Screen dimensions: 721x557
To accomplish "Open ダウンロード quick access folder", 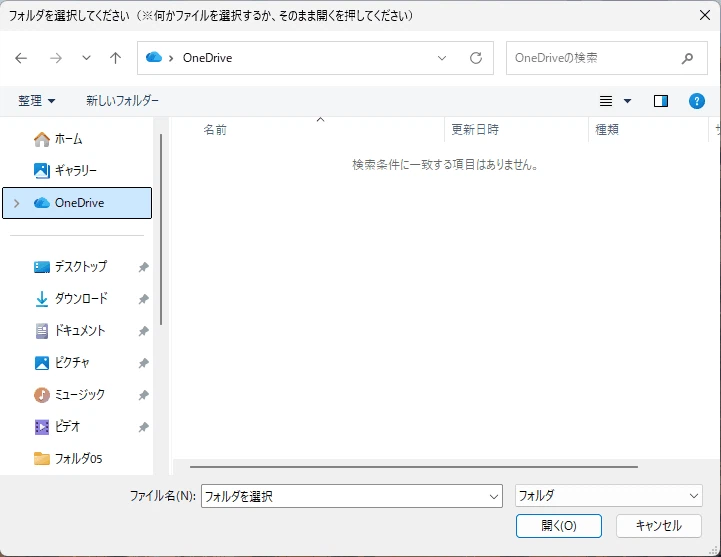I will tap(71, 299).
